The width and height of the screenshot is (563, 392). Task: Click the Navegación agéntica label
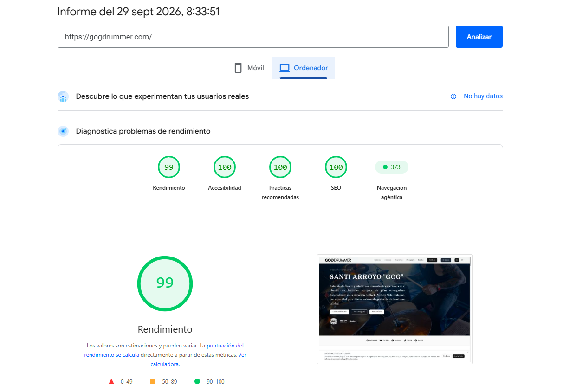pos(392,193)
